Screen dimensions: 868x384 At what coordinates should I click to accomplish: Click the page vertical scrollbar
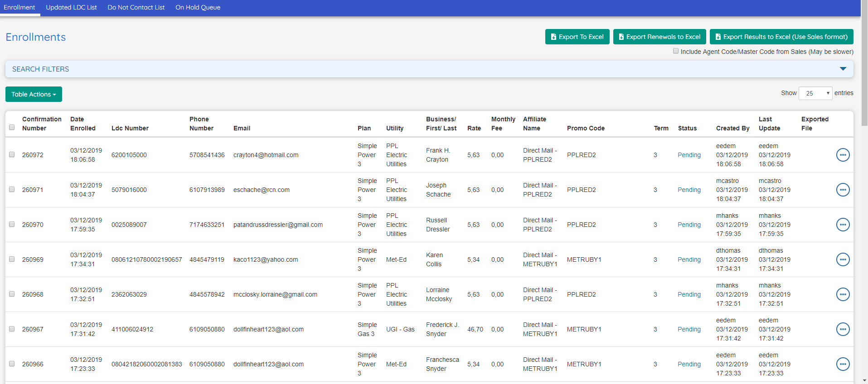864,63
